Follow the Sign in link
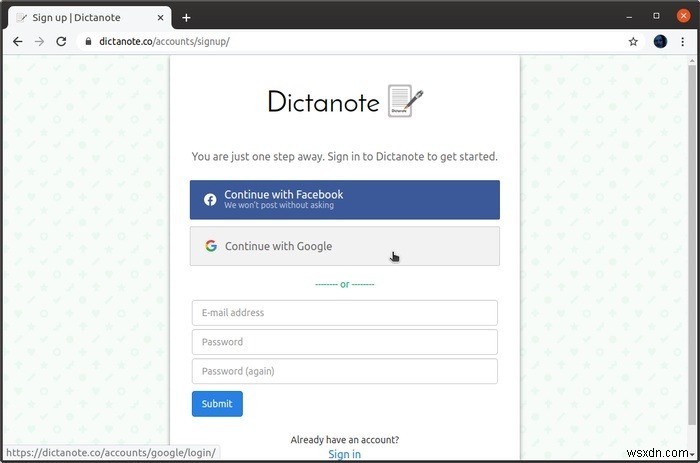Screen dimensions: 700x463 tap(345, 454)
